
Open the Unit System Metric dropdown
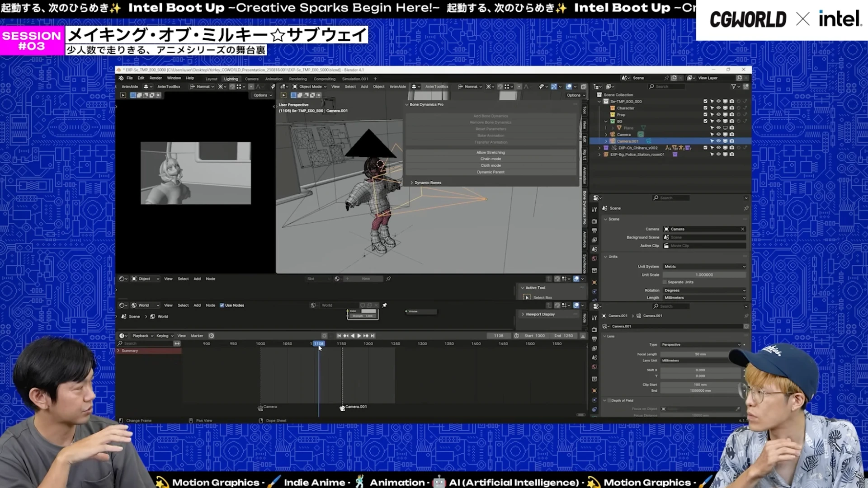coord(704,267)
